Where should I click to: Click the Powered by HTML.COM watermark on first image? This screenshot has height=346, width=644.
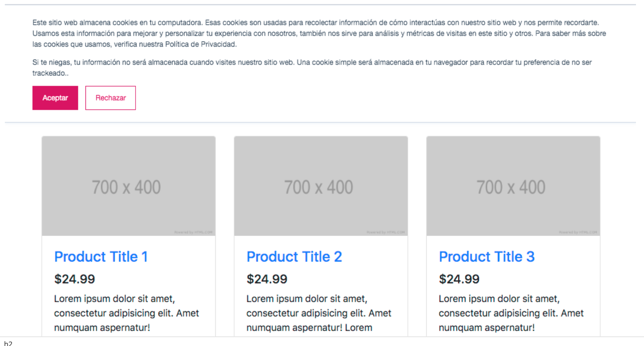tap(193, 232)
